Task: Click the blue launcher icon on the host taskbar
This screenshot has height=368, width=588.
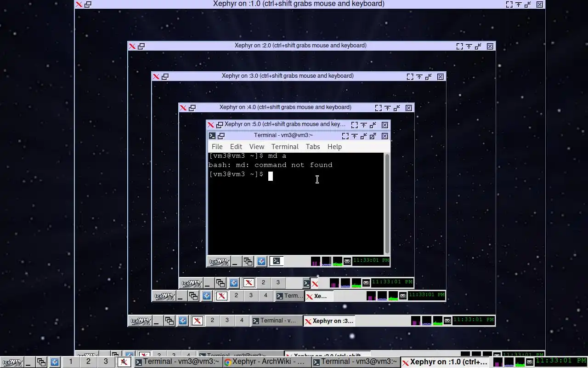Action: click(55, 362)
